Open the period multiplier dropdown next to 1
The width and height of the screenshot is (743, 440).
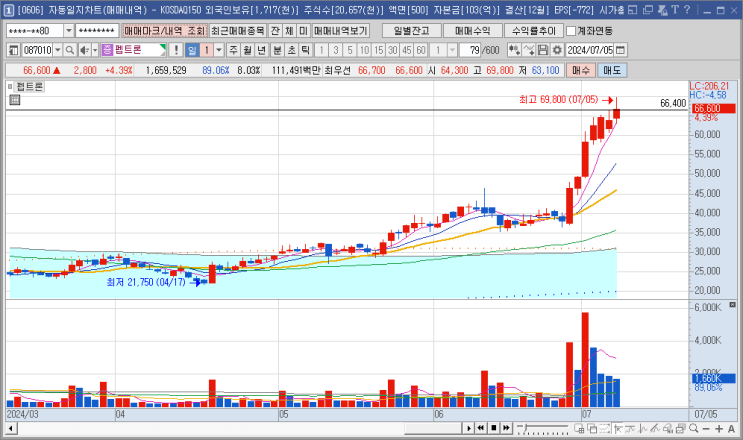[x=219, y=50]
